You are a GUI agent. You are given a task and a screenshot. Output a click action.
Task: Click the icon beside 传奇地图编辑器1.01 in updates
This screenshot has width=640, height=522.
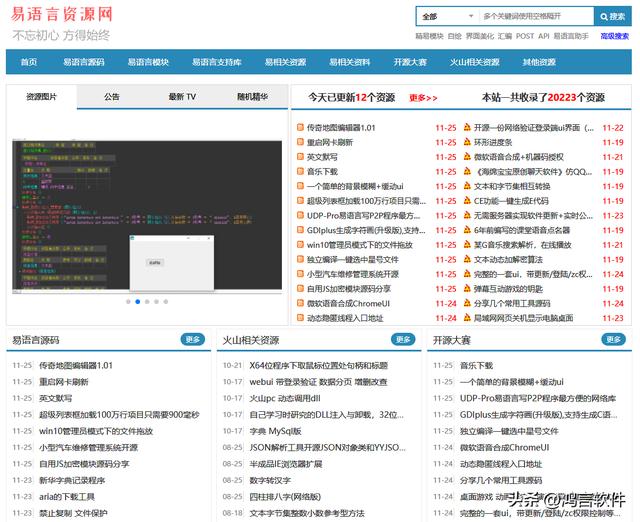point(300,127)
